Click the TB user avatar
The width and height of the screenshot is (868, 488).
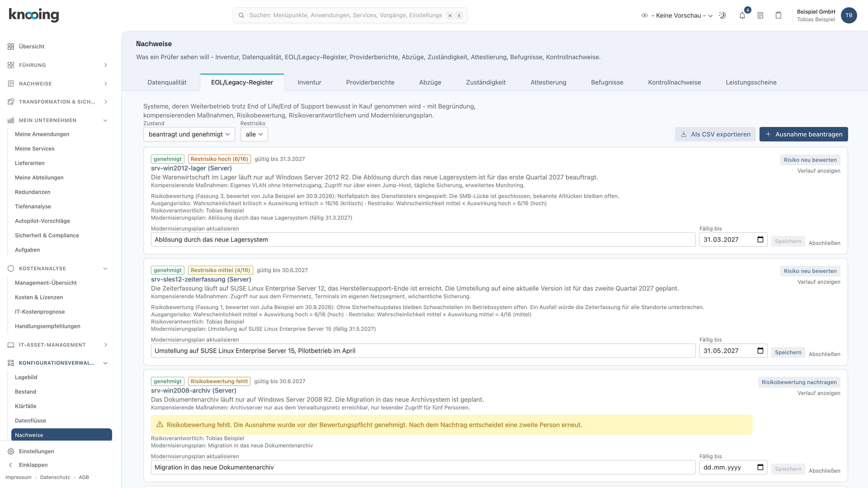(849, 16)
